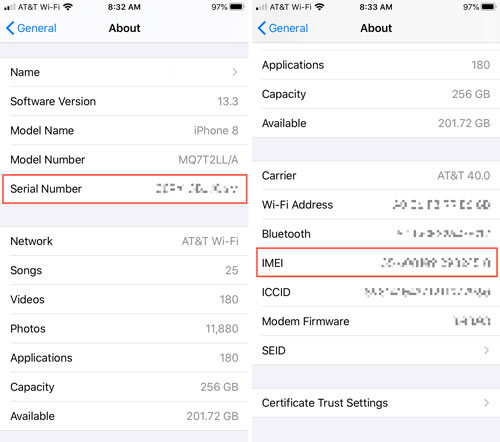
Task: Tap the blurred IMEI value
Action: tap(436, 263)
